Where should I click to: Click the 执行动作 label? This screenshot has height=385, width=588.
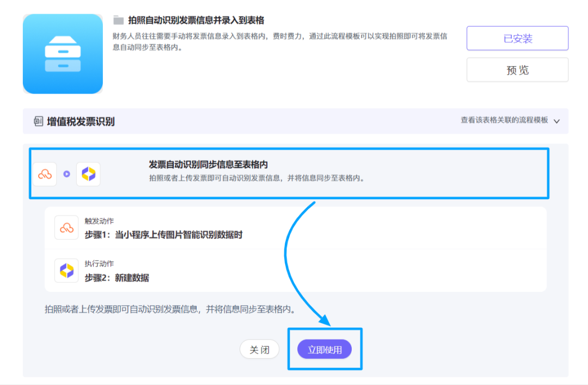tap(99, 264)
